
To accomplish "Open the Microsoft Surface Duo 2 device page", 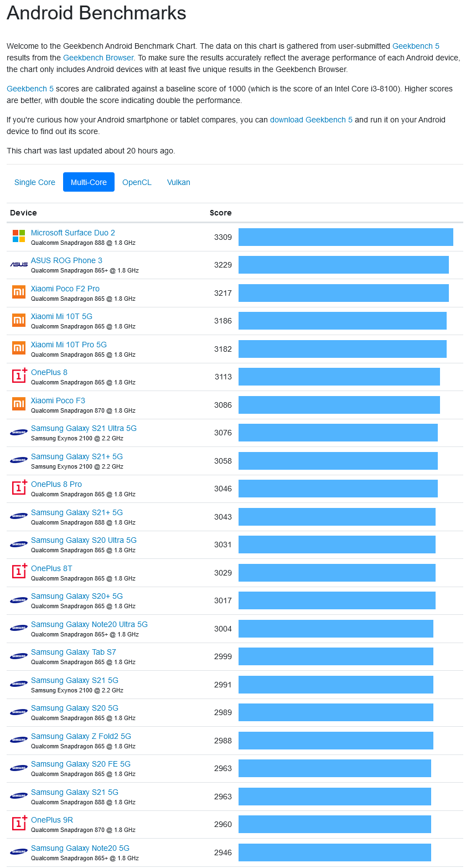I will click(x=73, y=233).
